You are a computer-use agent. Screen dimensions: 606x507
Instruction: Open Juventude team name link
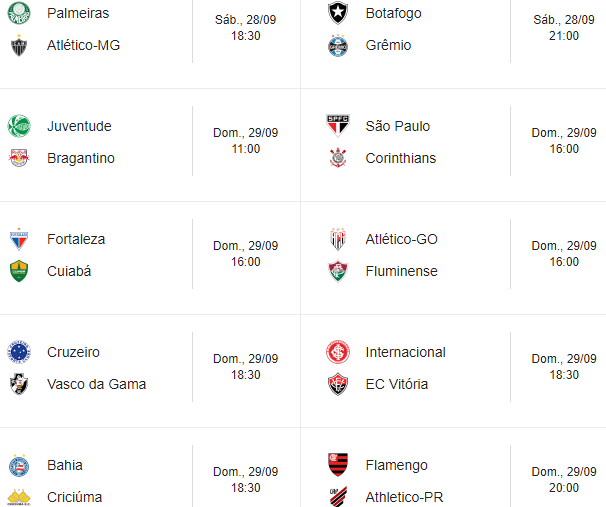click(x=79, y=126)
